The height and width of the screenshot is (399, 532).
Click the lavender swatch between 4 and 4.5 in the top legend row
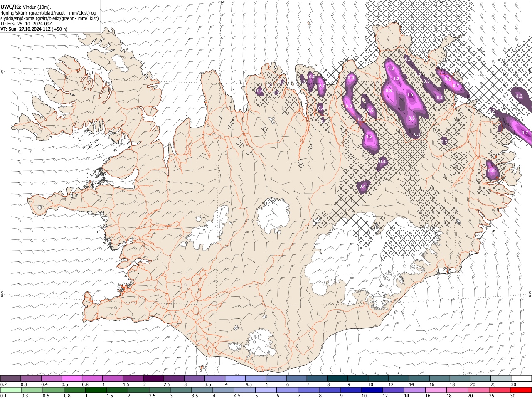(x=235, y=379)
